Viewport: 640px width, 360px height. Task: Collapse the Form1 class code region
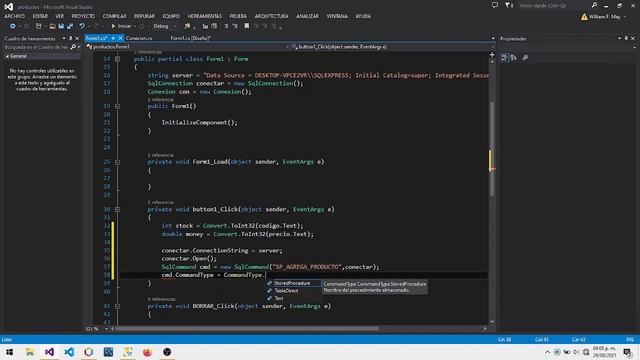[x=118, y=59]
